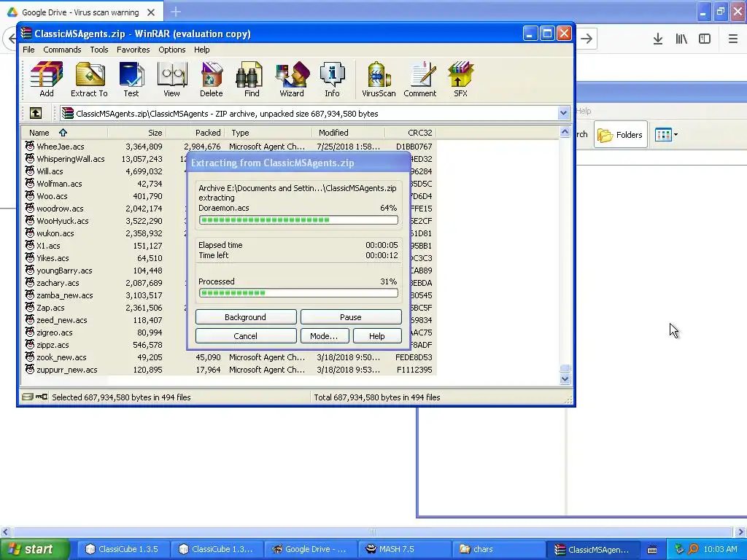
Task: Open the browser library icon
Action: 681,39
